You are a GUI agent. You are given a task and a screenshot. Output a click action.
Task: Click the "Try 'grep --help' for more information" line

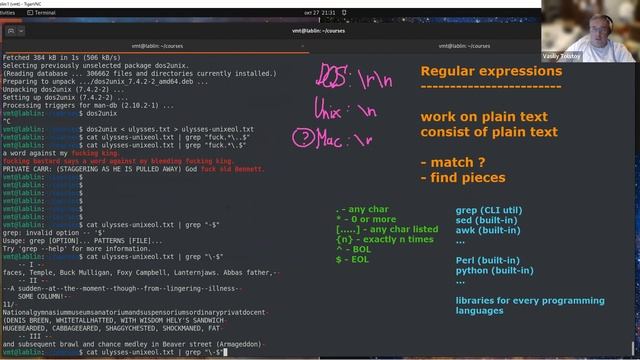click(x=77, y=249)
